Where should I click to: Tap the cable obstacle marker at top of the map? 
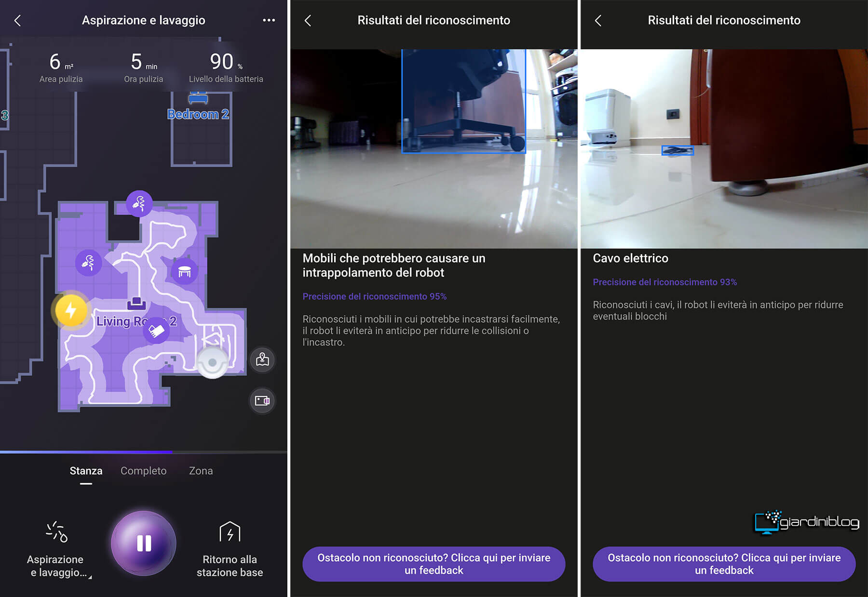[x=139, y=203]
